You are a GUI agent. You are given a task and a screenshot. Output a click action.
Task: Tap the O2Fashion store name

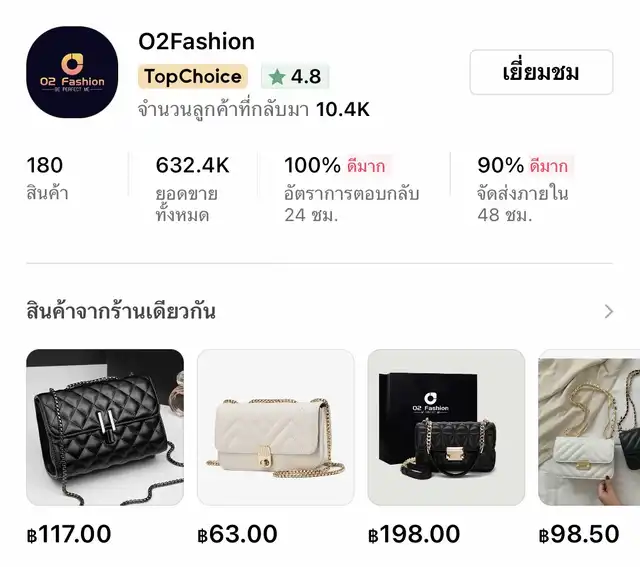click(x=196, y=42)
